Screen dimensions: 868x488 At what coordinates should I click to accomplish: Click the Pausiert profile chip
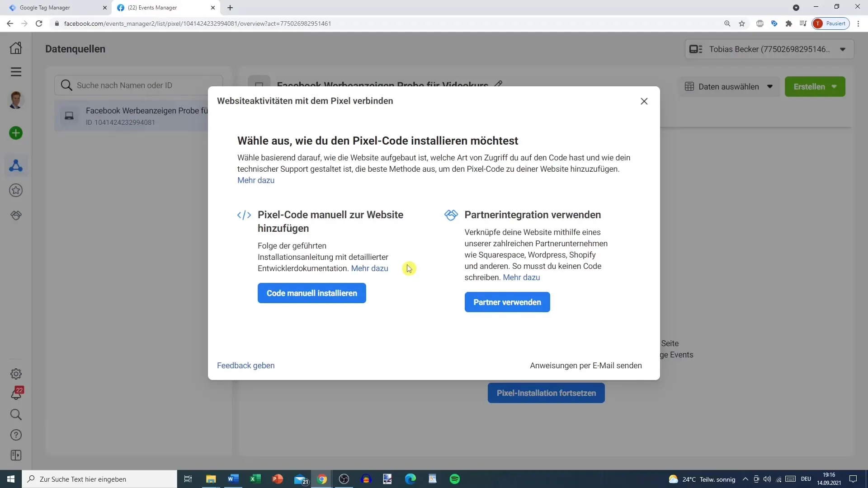point(831,23)
